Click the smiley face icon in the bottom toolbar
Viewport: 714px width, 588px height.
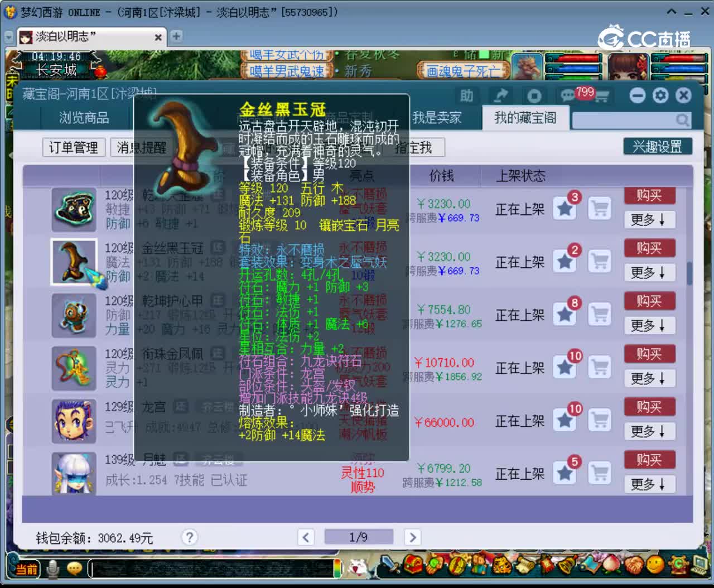pos(655,565)
